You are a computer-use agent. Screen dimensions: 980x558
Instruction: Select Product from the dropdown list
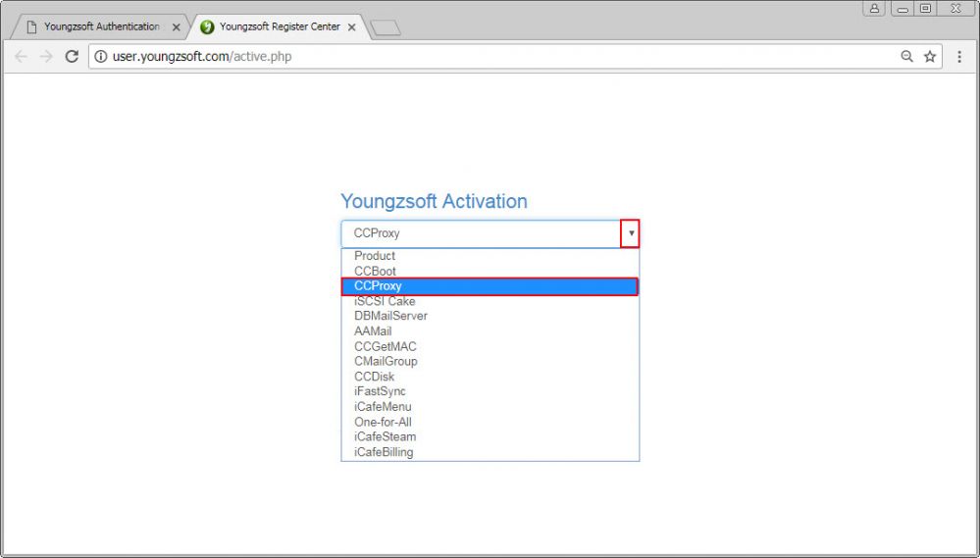pyautogui.click(x=490, y=256)
